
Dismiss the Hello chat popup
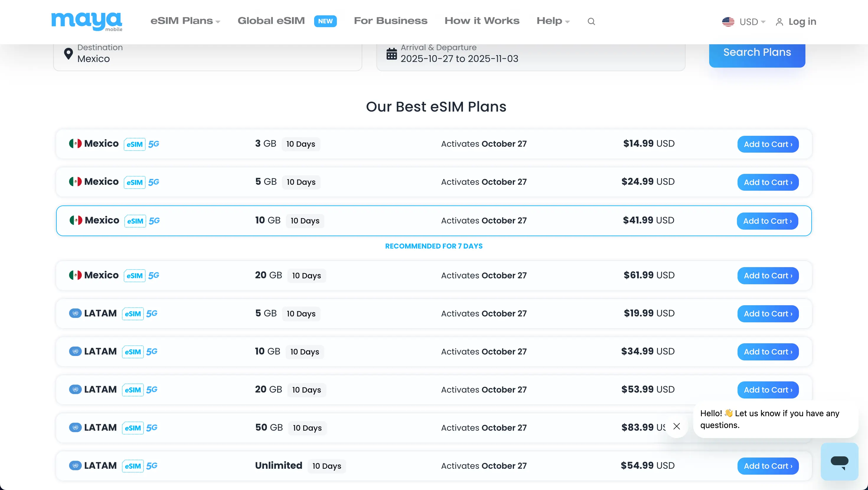676,426
